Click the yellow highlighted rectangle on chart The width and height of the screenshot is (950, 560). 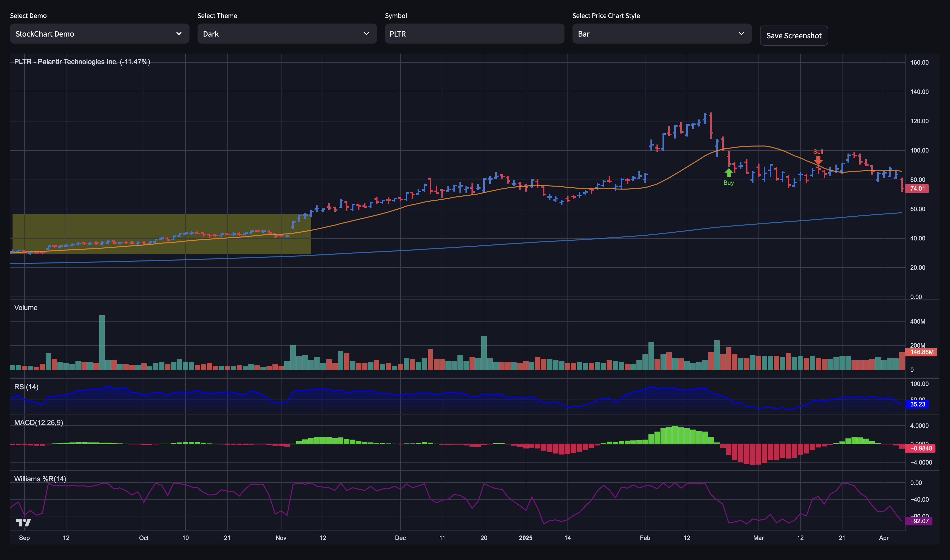coord(162,234)
